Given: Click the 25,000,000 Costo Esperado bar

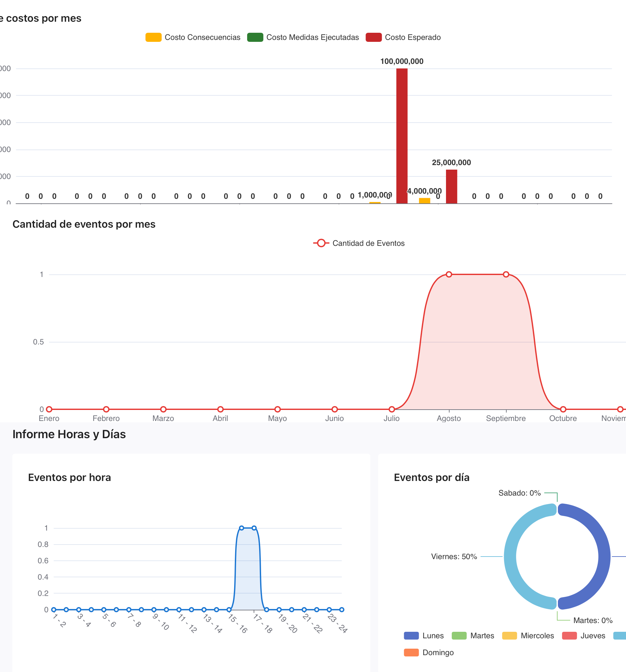Looking at the screenshot, I should [451, 186].
